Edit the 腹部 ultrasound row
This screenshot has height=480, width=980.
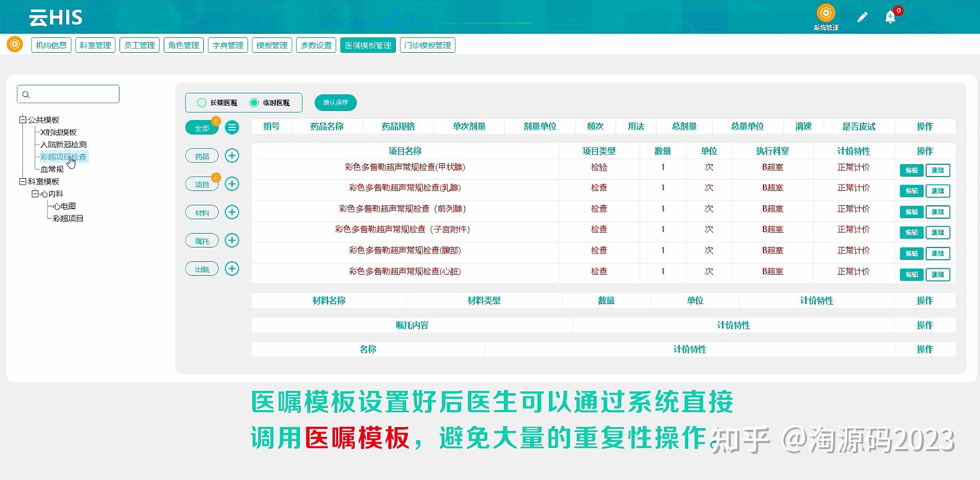(912, 254)
